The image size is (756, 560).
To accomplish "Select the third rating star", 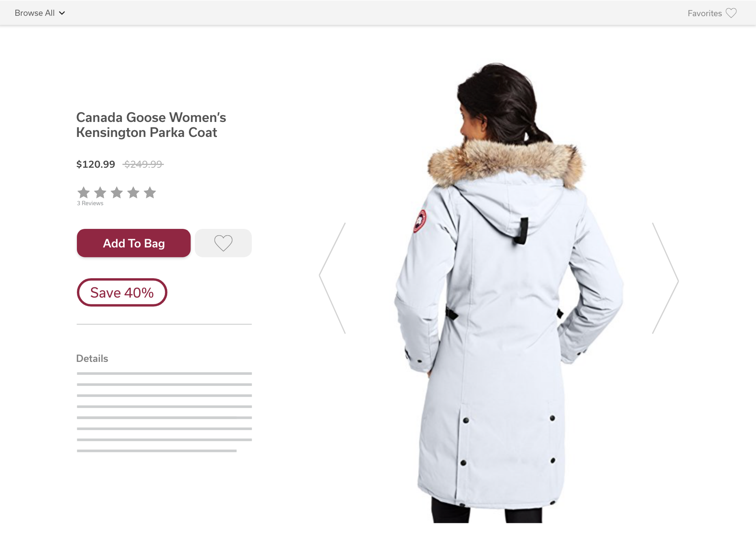I will click(x=117, y=193).
